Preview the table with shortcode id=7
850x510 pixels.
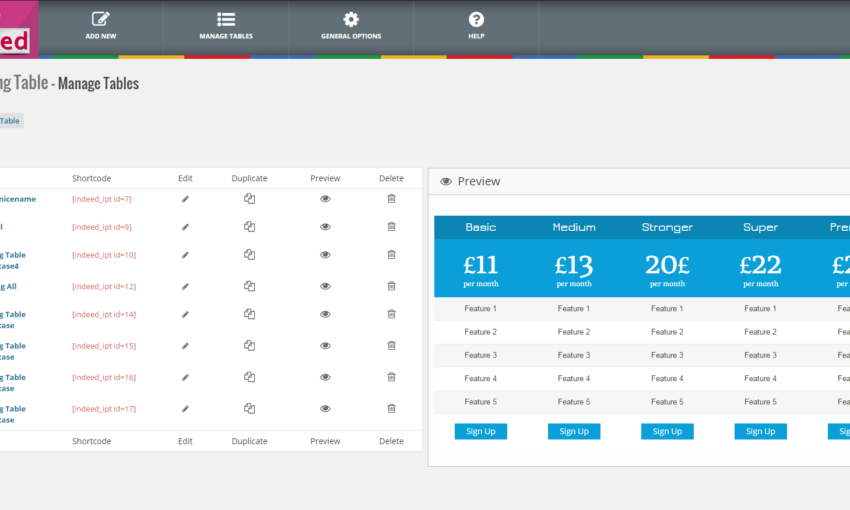coord(325,199)
